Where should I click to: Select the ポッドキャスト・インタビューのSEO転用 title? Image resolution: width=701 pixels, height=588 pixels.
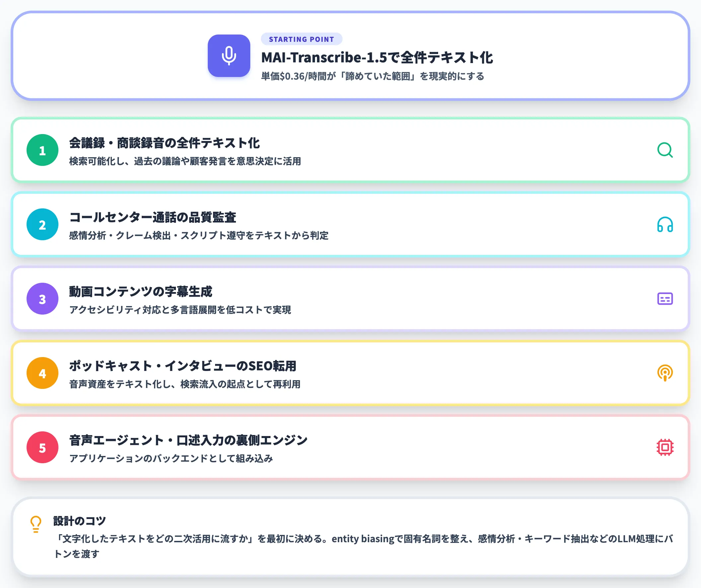coord(183,366)
